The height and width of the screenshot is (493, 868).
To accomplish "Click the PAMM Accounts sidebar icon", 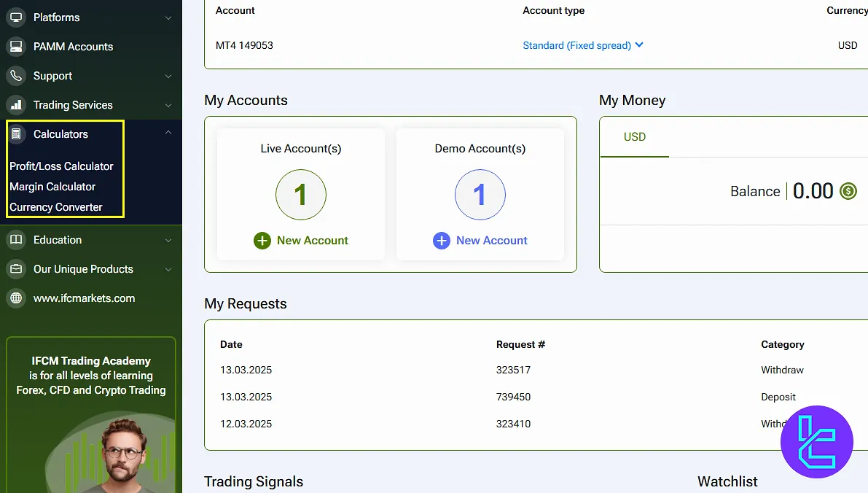I will pos(15,47).
